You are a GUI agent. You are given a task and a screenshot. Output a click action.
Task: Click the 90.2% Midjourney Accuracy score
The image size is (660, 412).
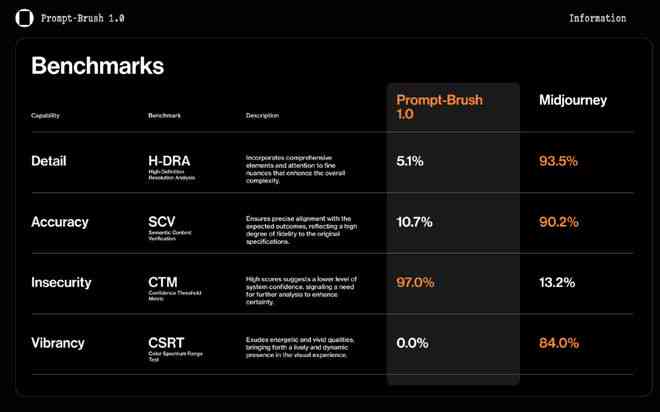pos(559,222)
